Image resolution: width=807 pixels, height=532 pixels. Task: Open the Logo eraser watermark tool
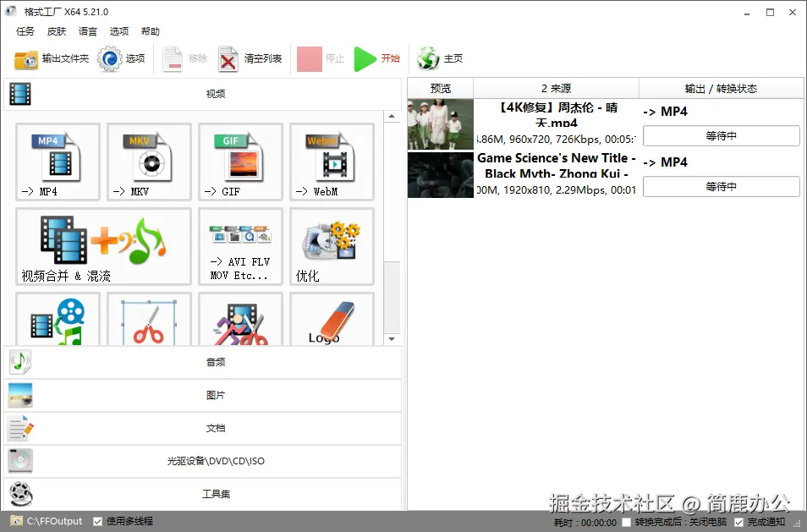coord(332,320)
